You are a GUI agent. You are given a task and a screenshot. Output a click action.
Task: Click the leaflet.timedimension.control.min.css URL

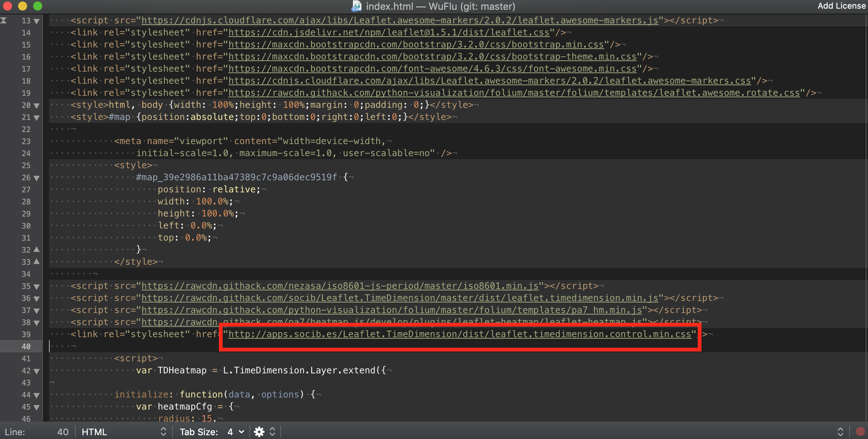click(x=460, y=334)
